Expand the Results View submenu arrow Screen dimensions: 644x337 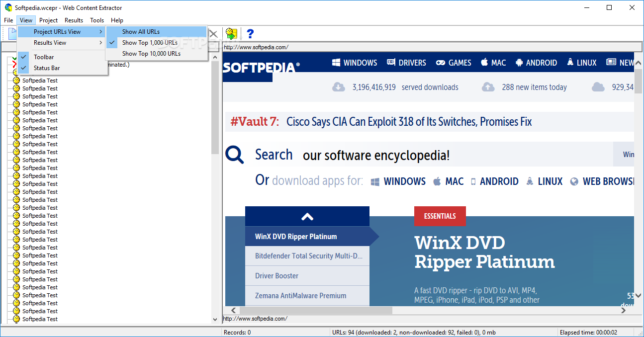coord(101,43)
